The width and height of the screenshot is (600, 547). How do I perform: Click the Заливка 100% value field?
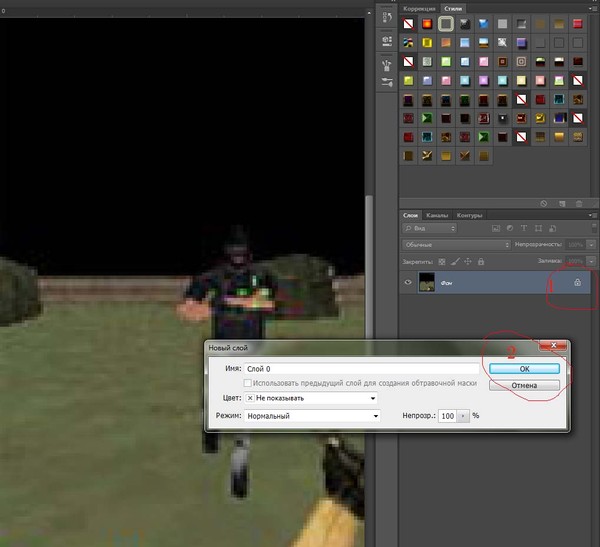576,261
